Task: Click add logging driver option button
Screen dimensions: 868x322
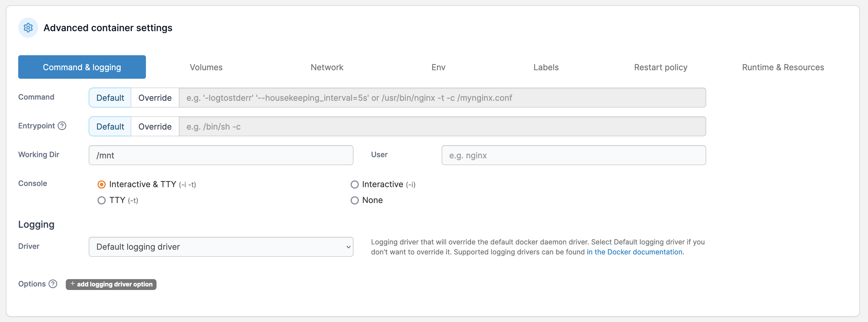Action: [111, 284]
